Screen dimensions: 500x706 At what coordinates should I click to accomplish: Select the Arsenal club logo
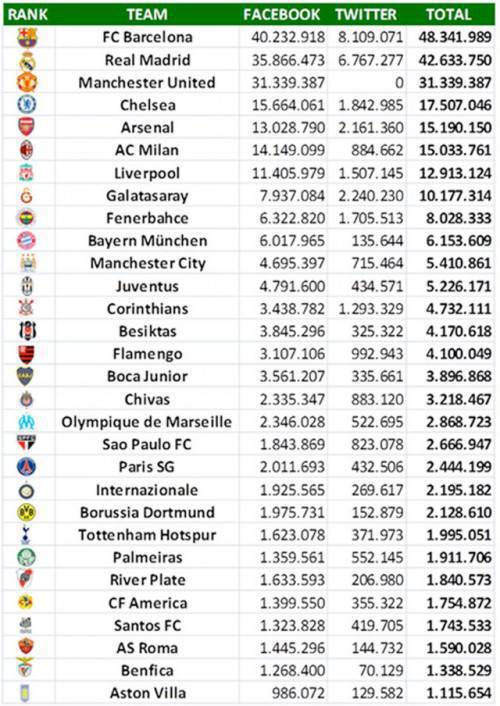tap(27, 127)
